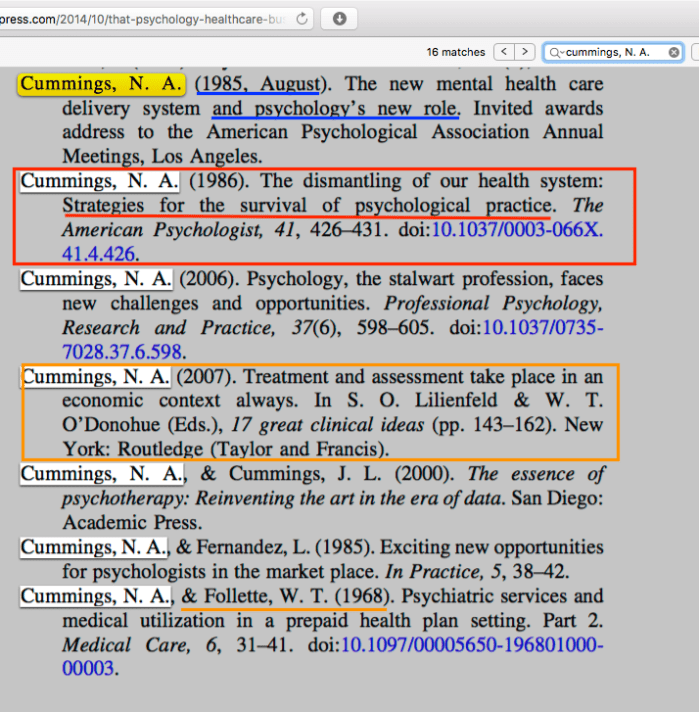This screenshot has height=712, width=699.
Task: Go to next find match arrow
Action: pyautogui.click(x=525, y=52)
